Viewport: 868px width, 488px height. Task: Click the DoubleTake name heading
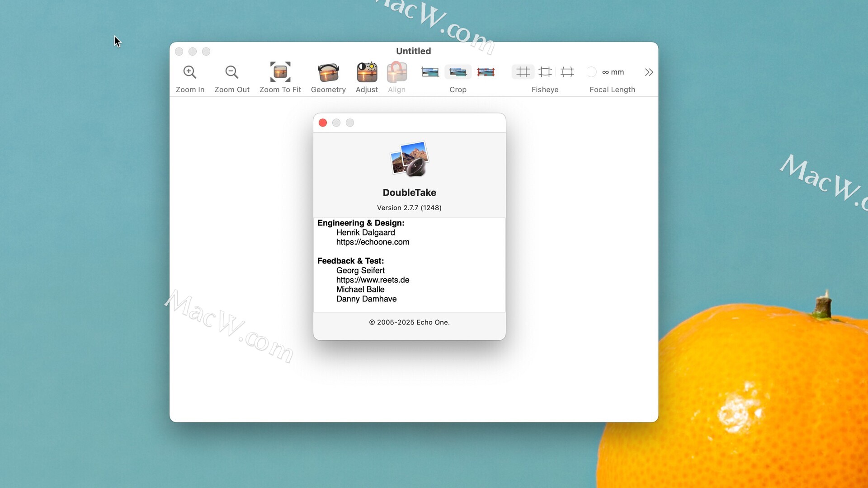click(410, 192)
